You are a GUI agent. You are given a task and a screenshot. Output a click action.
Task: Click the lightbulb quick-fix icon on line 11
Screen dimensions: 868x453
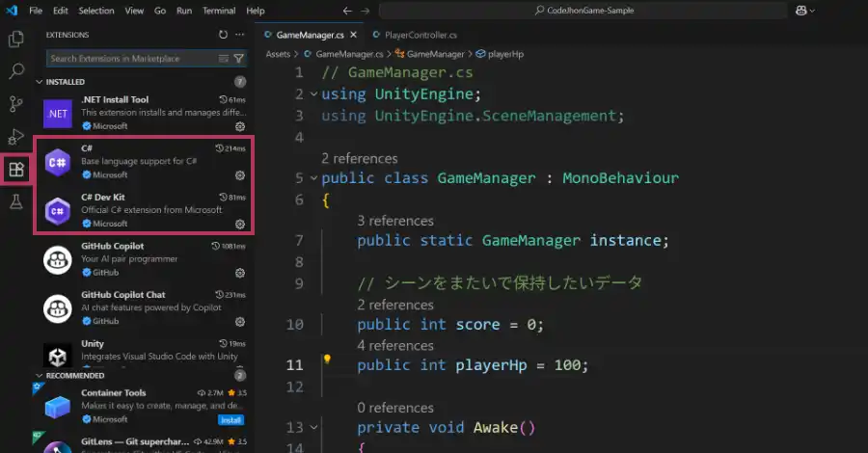[327, 359]
